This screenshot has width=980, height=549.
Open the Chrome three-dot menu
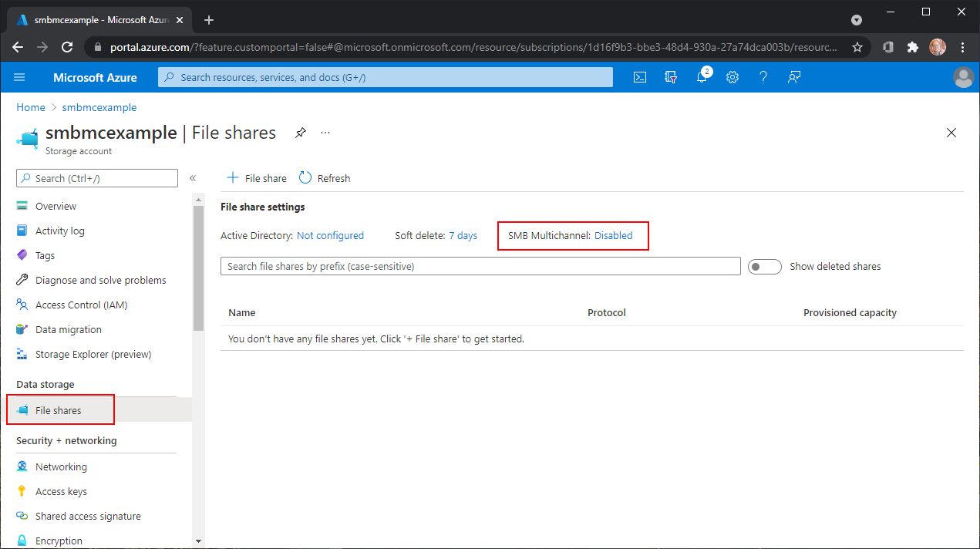pos(963,47)
